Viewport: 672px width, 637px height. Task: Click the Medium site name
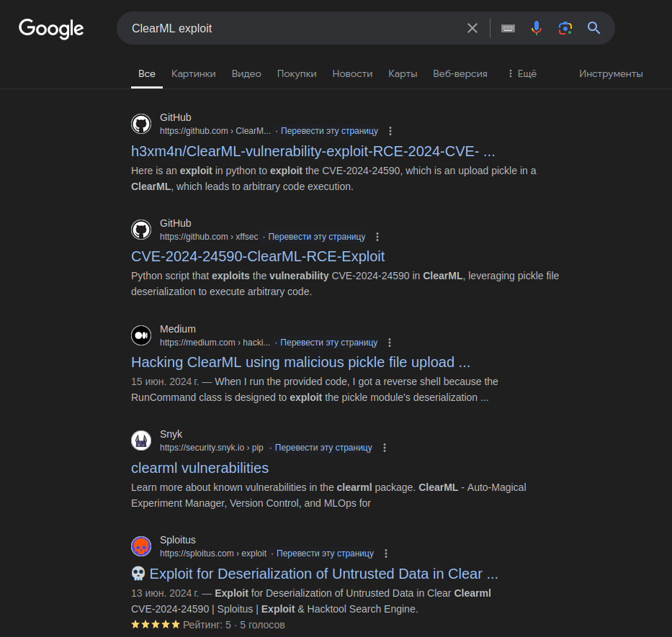pyautogui.click(x=177, y=329)
